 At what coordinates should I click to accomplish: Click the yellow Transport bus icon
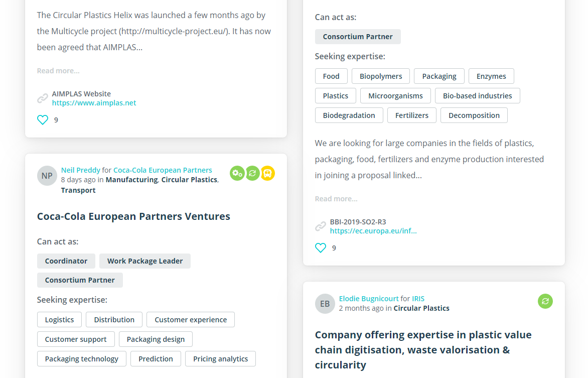[268, 173]
